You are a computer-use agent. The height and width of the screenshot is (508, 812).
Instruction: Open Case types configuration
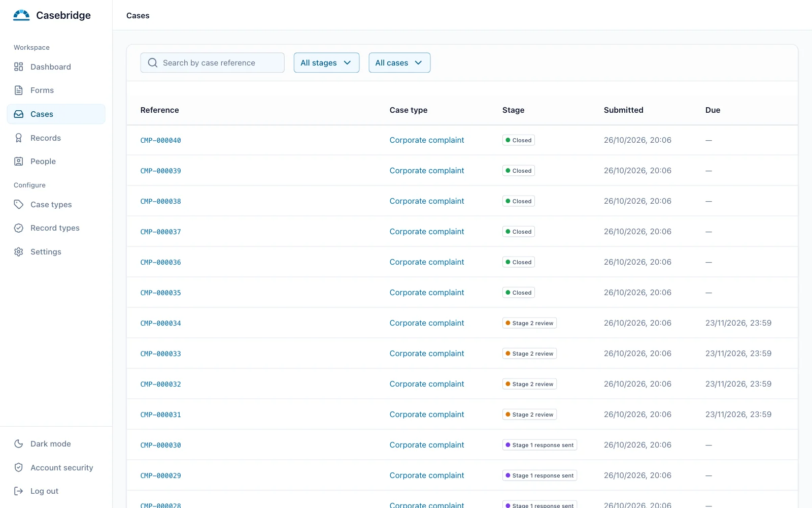point(56,204)
